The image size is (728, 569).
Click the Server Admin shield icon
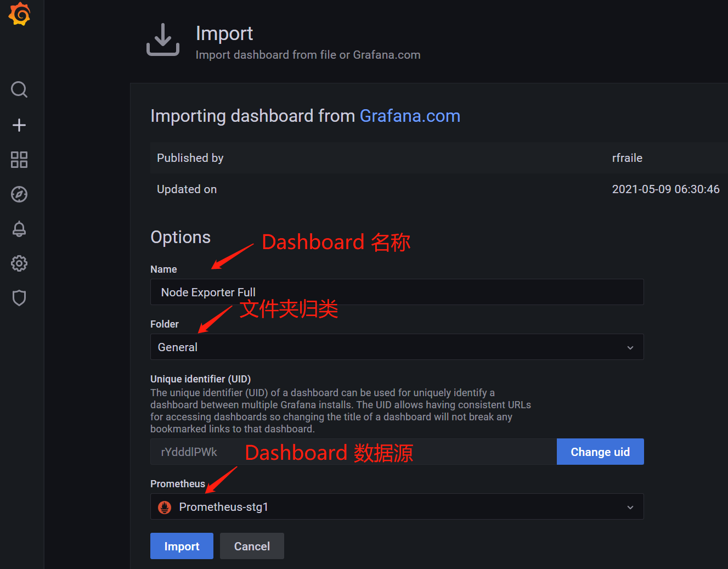[19, 298]
